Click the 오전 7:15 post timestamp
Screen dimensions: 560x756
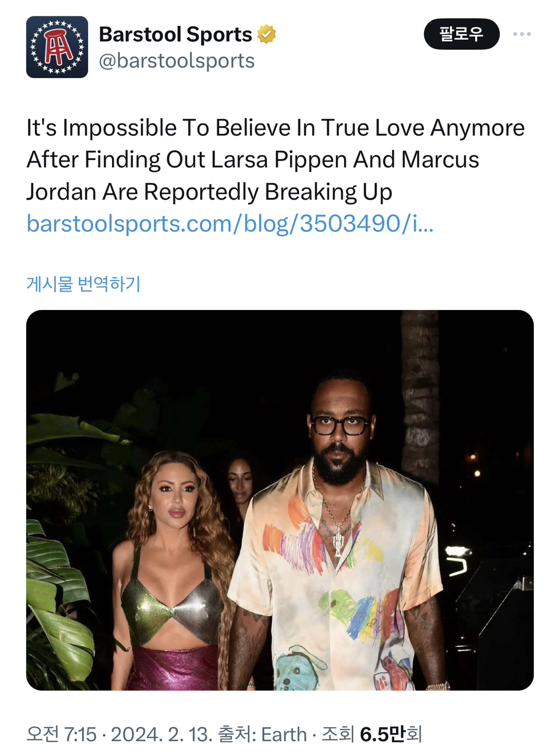pos(61,734)
